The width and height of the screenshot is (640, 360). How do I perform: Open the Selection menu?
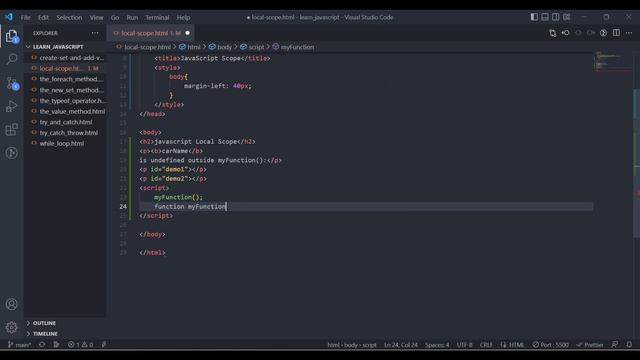pos(69,18)
